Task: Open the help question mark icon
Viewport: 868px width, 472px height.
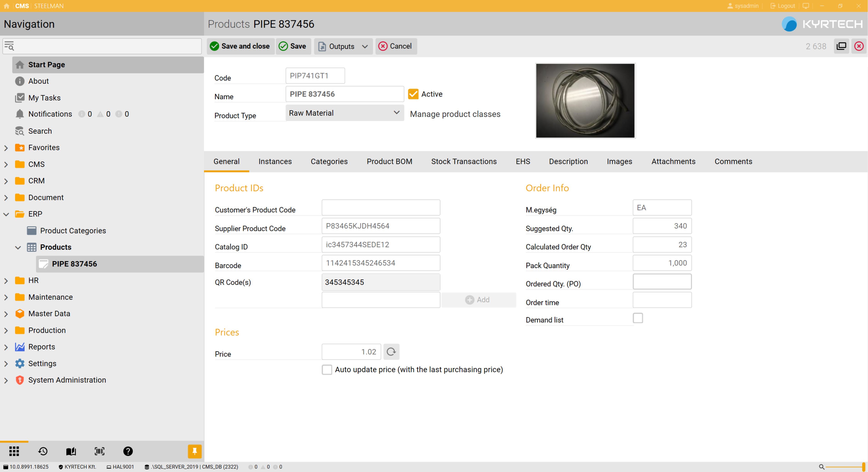Action: 128,451
